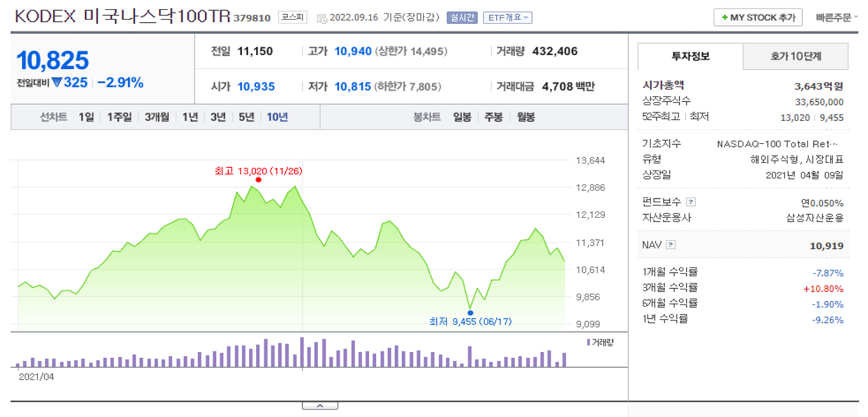This screenshot has height=417, width=868.
Task: Show the 주봉 weekly candle chart
Action: coord(494,117)
